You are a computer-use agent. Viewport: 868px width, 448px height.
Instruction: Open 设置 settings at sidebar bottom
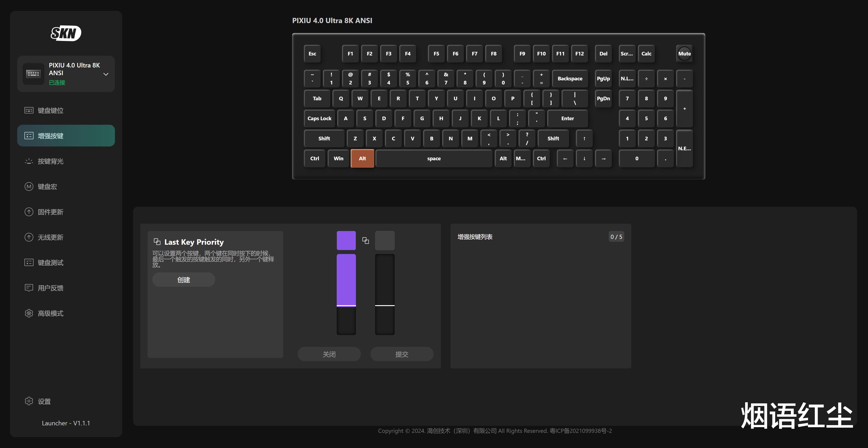click(44, 401)
